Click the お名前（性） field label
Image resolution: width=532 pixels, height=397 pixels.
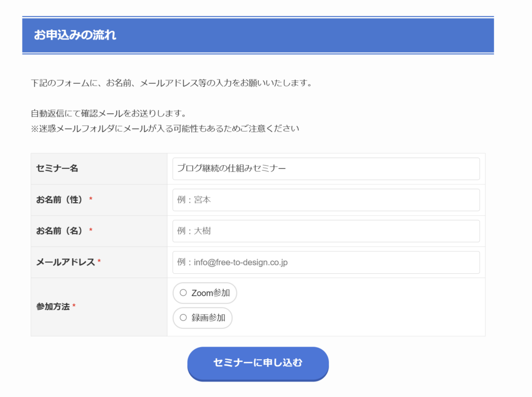point(59,200)
